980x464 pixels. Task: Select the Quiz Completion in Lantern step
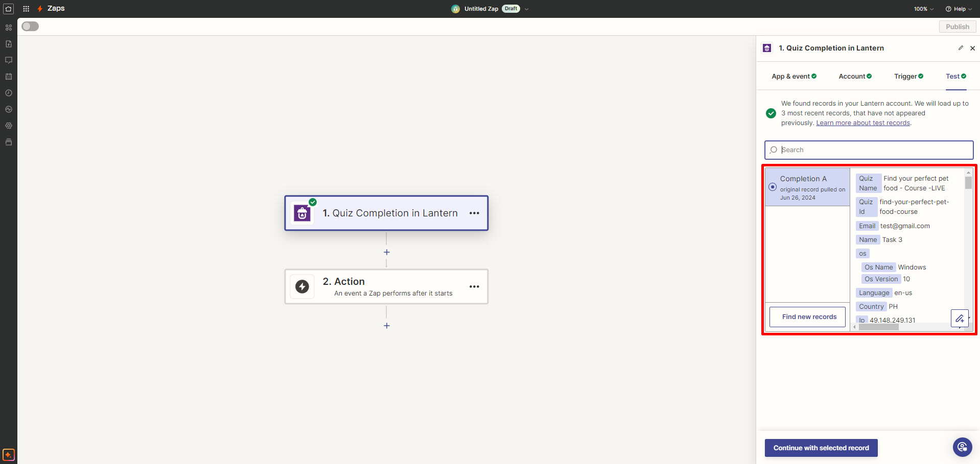click(386, 213)
